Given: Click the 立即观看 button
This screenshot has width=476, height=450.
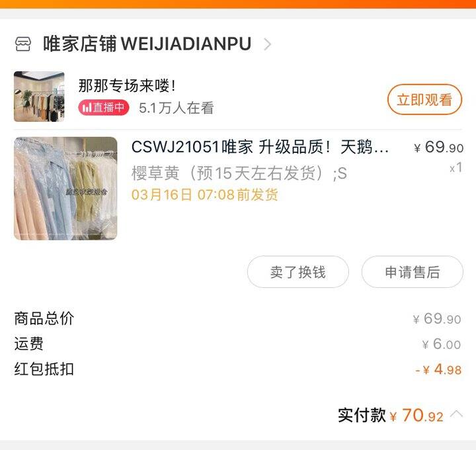Looking at the screenshot, I should tap(424, 100).
